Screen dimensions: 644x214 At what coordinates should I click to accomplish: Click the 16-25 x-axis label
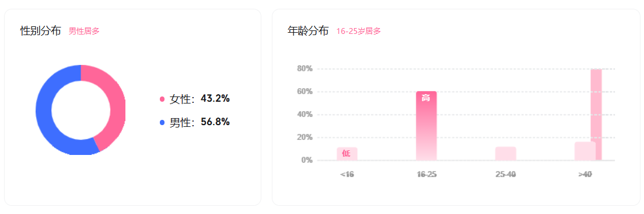tap(426, 174)
